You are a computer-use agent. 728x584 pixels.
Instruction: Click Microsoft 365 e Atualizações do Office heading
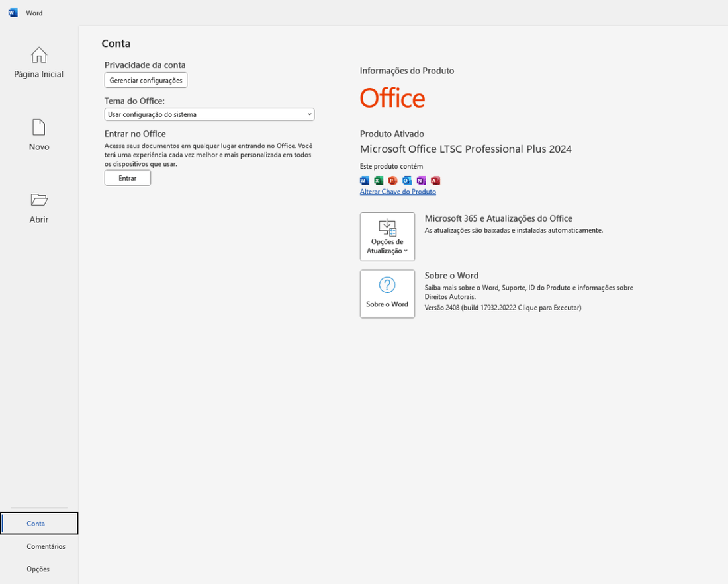tap(498, 218)
